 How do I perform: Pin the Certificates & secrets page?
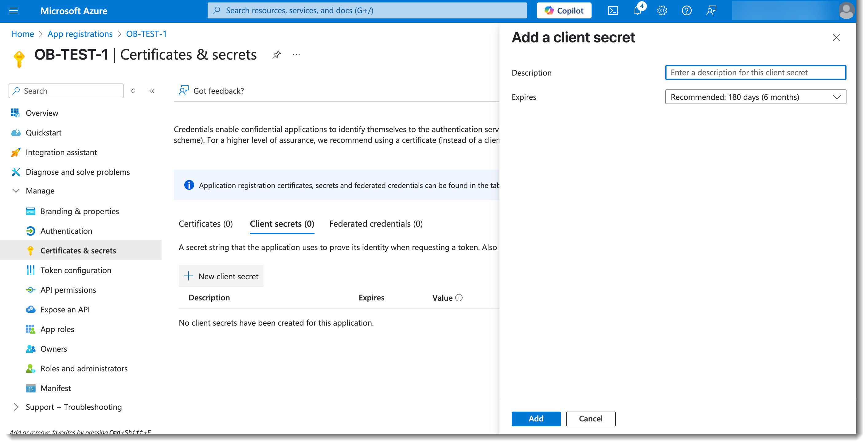276,55
